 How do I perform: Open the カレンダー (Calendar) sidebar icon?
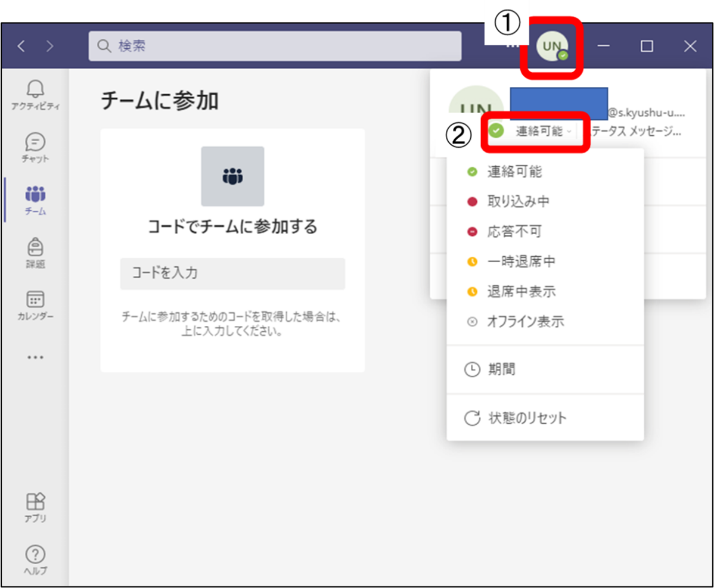tap(35, 304)
